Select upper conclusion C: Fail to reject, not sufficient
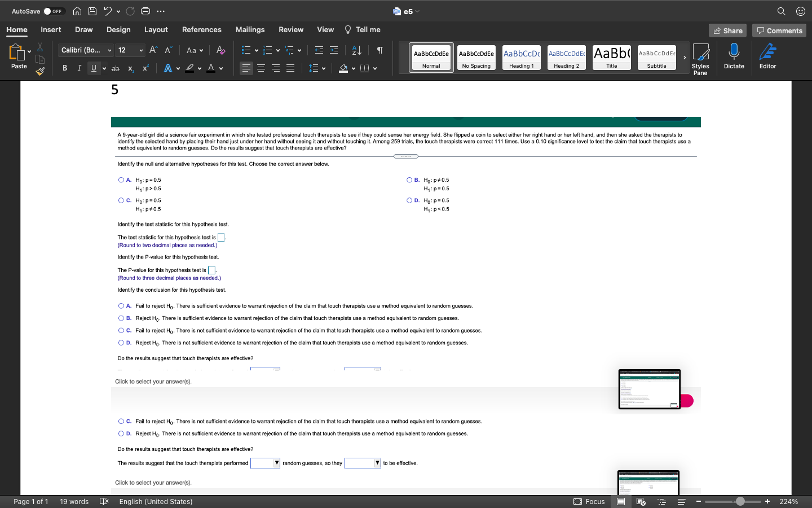Screen dimensions: 812x508 121,331
